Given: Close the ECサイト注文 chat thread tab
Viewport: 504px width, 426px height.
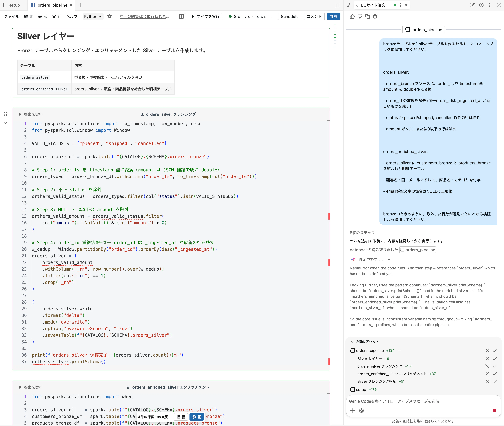Looking at the screenshot, I should (406, 5).
